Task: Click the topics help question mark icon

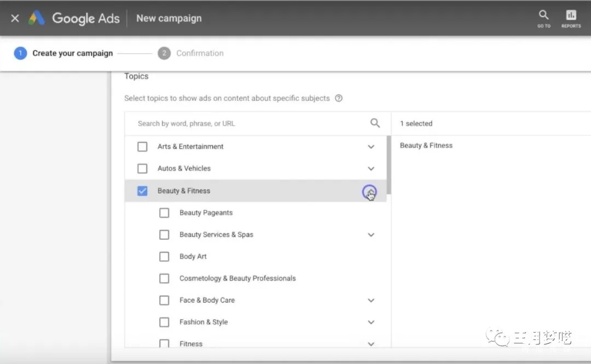Action: click(339, 99)
